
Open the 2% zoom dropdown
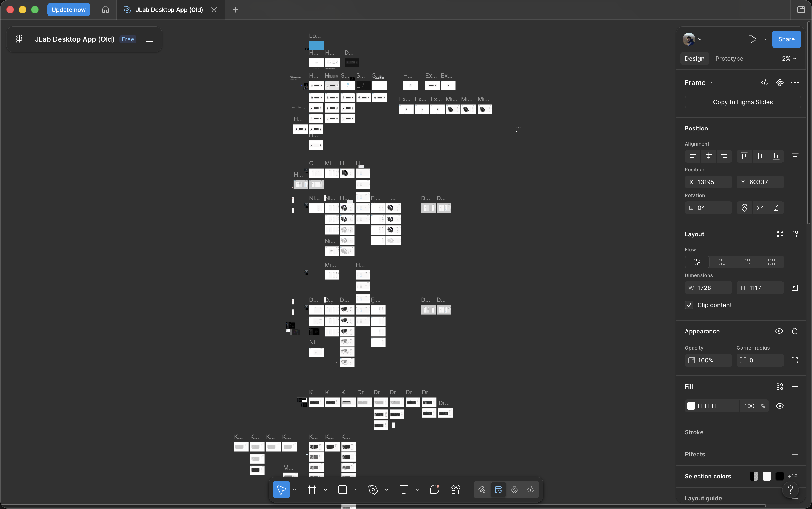tap(789, 59)
